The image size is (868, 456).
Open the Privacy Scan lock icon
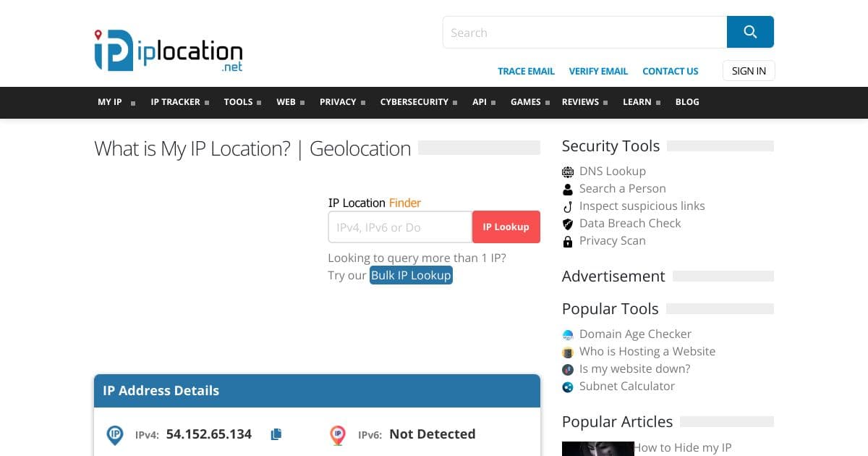(x=568, y=240)
